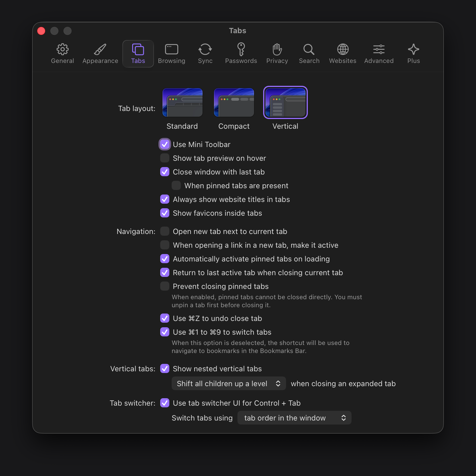The width and height of the screenshot is (476, 476).
Task: Open Passwords key icon
Action: [x=241, y=49]
